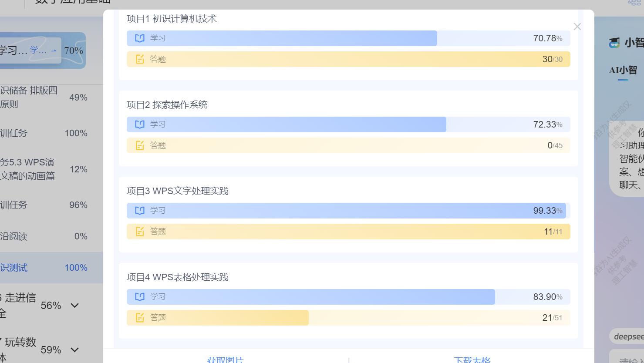Click the 项目2 quiz notepad icon

[140, 145]
